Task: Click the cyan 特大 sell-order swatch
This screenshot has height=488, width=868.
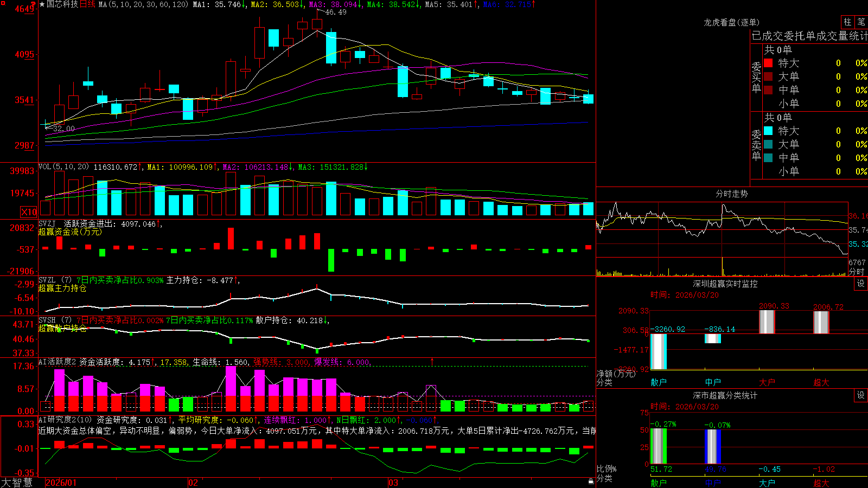Action: 768,131
